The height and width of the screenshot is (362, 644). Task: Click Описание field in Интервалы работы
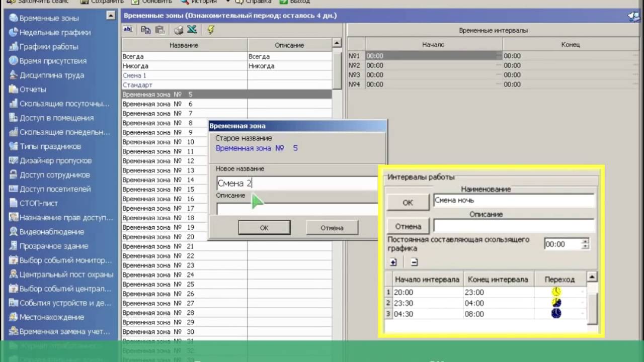coord(514,225)
